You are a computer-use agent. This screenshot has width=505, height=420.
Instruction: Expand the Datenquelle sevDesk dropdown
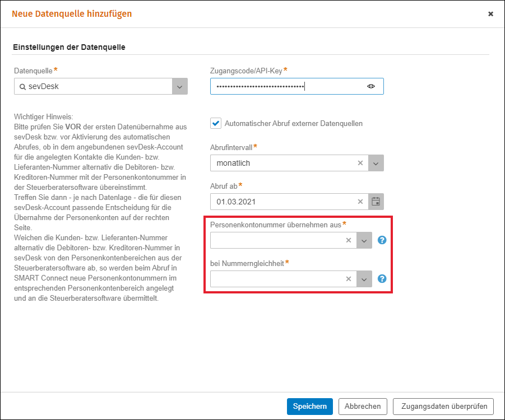[180, 86]
